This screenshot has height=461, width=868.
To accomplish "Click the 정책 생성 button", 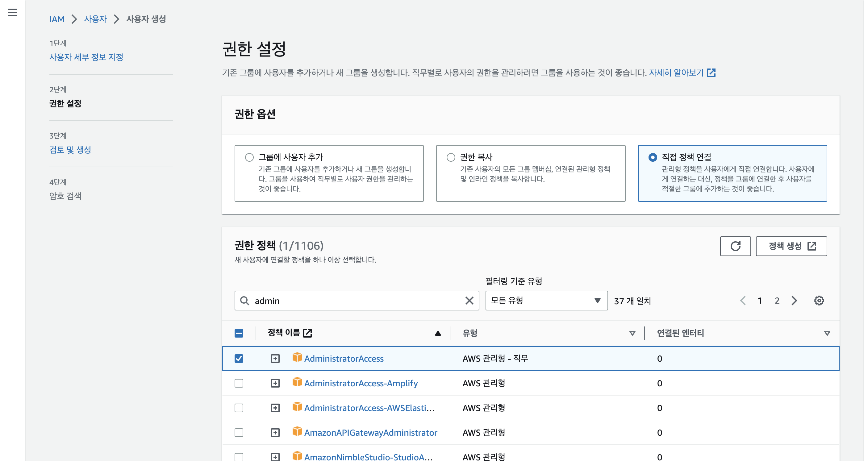I will point(791,246).
